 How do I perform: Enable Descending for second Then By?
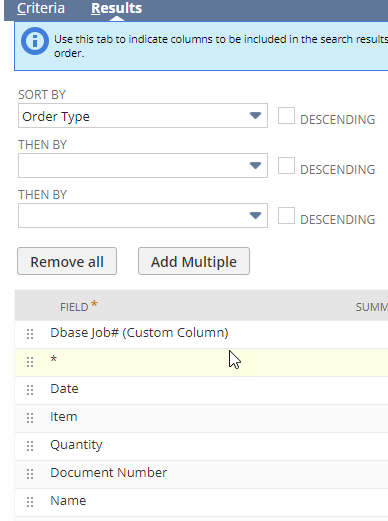286,216
